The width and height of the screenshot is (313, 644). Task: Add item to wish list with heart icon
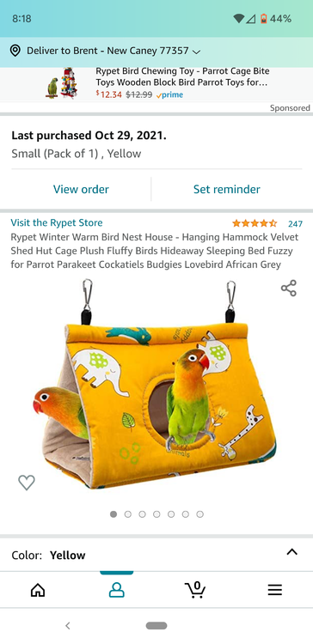click(27, 483)
